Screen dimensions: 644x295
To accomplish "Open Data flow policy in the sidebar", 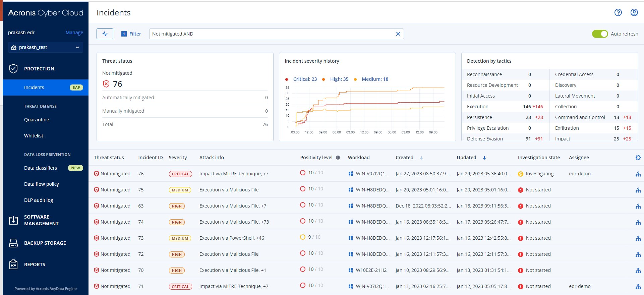I will coord(41,184).
